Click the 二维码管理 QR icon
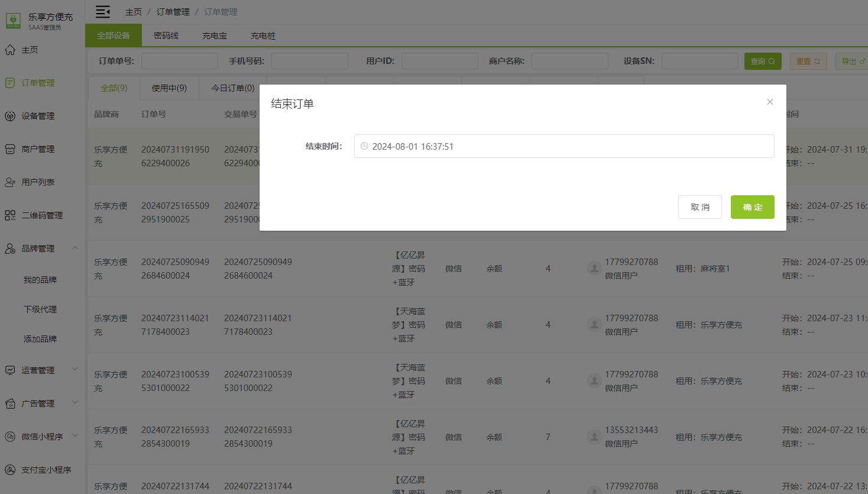The width and height of the screenshot is (868, 494). [10, 215]
